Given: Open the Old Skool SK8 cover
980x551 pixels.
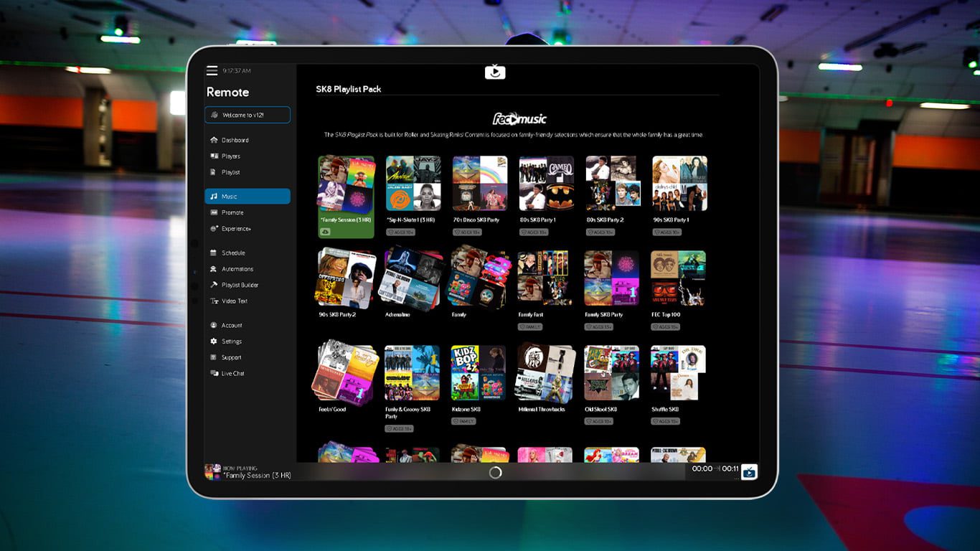Looking at the screenshot, I should coord(611,373).
